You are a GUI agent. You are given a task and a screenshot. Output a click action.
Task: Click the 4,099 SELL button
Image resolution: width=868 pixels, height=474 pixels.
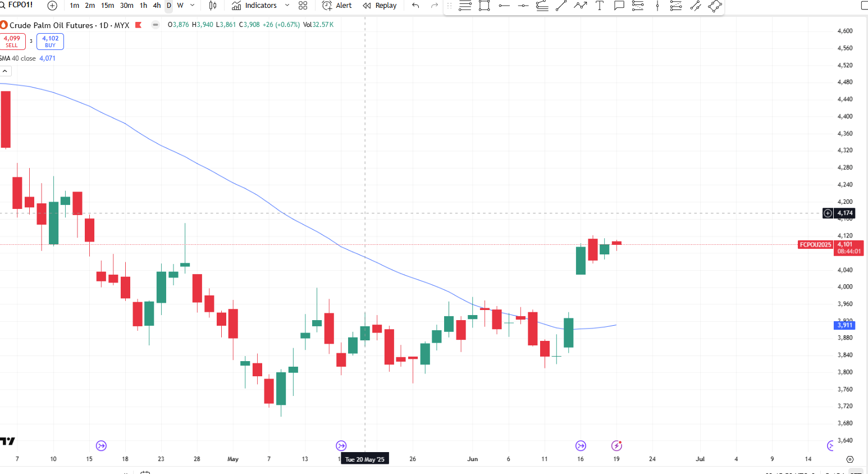[12, 42]
